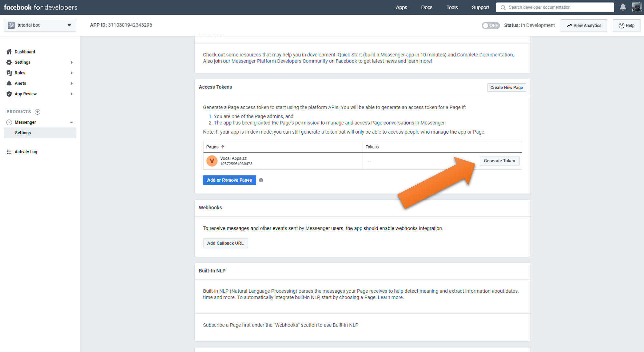644x352 pixels.
Task: Click the Vocal Apps zz page avatar
Action: tap(212, 161)
